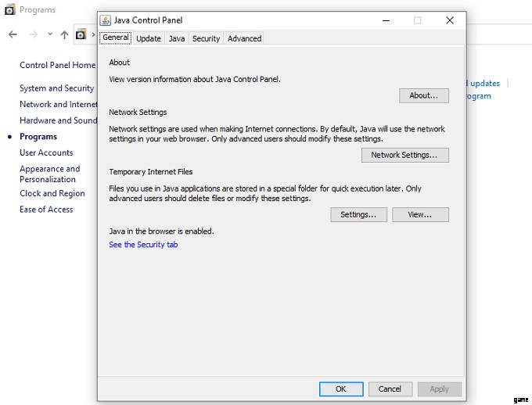
Task: Navigate to Control Panel Home
Action: [57, 66]
